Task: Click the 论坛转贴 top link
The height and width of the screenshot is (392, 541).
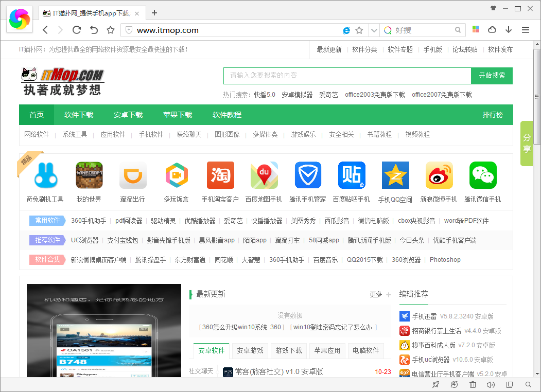Action: click(x=465, y=50)
